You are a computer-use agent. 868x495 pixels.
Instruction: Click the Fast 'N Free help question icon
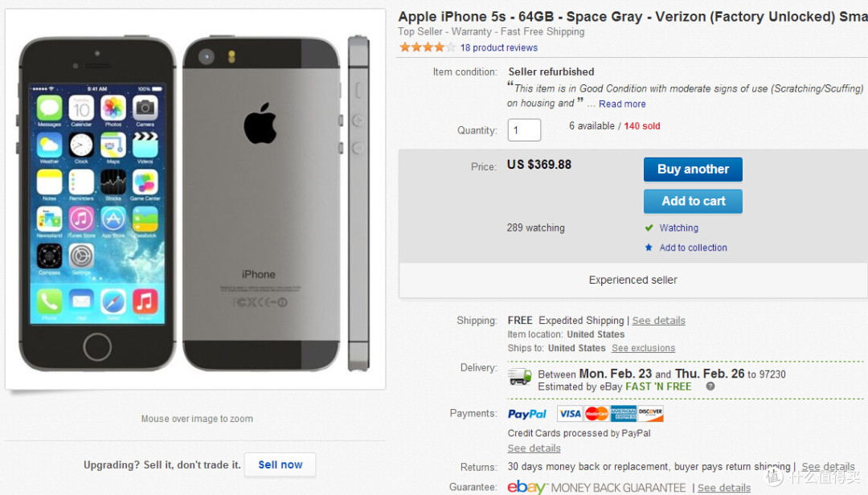tap(710, 387)
